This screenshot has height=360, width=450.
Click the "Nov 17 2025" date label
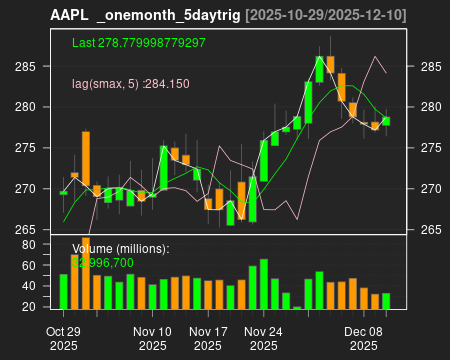tap(208, 339)
